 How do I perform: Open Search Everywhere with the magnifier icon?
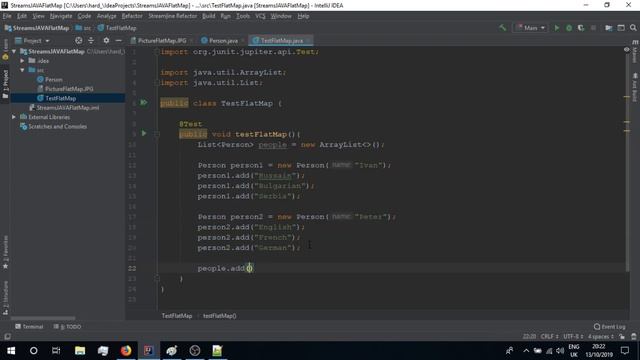(x=633, y=28)
